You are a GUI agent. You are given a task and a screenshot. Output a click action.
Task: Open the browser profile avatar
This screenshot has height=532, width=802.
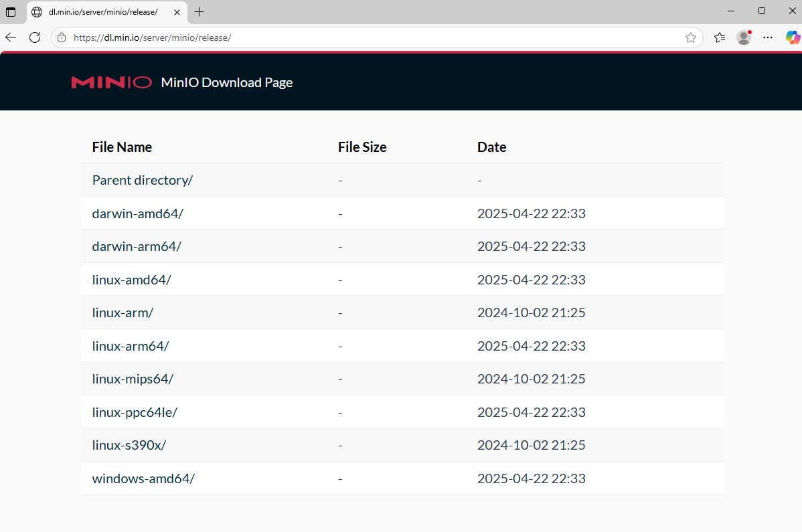click(x=744, y=37)
